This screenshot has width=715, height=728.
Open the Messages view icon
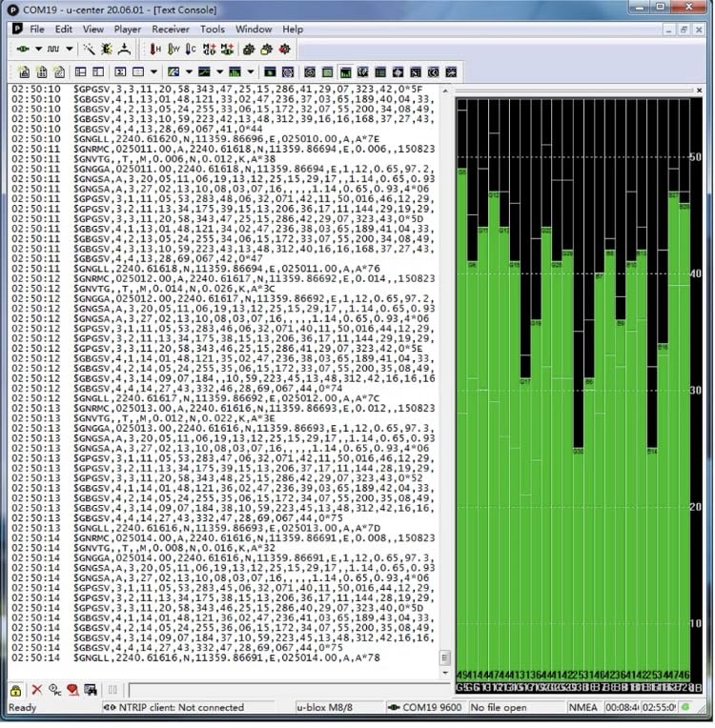coord(80,72)
